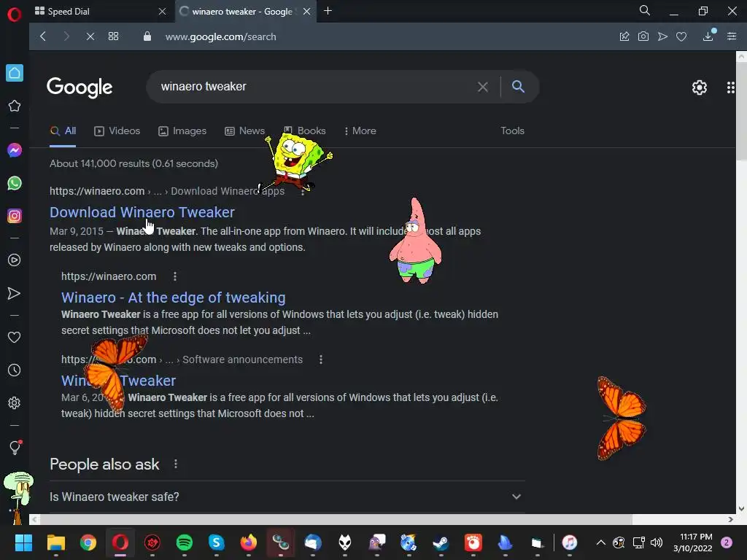The image size is (747, 560).
Task: Open the sidebar lightbulb tips icon
Action: pos(15,447)
